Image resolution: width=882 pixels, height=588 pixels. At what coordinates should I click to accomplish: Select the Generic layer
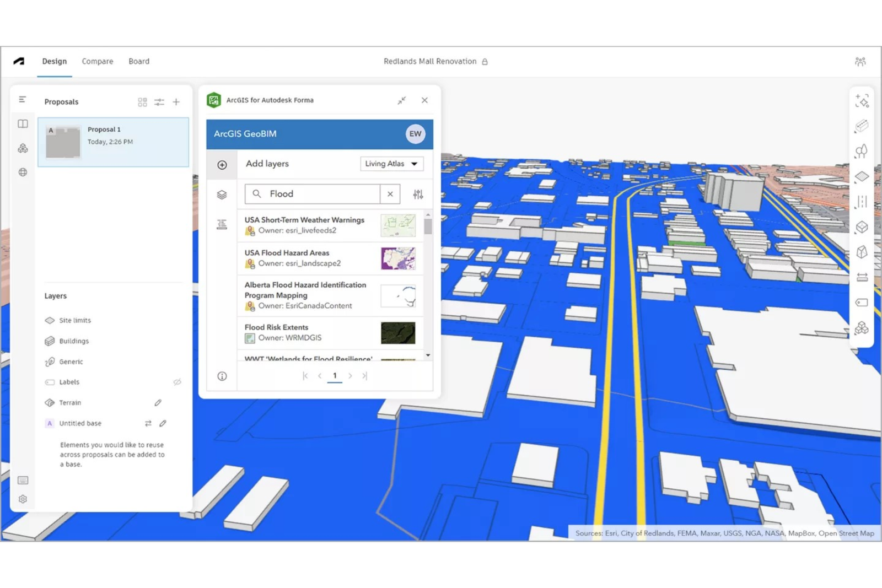71,362
